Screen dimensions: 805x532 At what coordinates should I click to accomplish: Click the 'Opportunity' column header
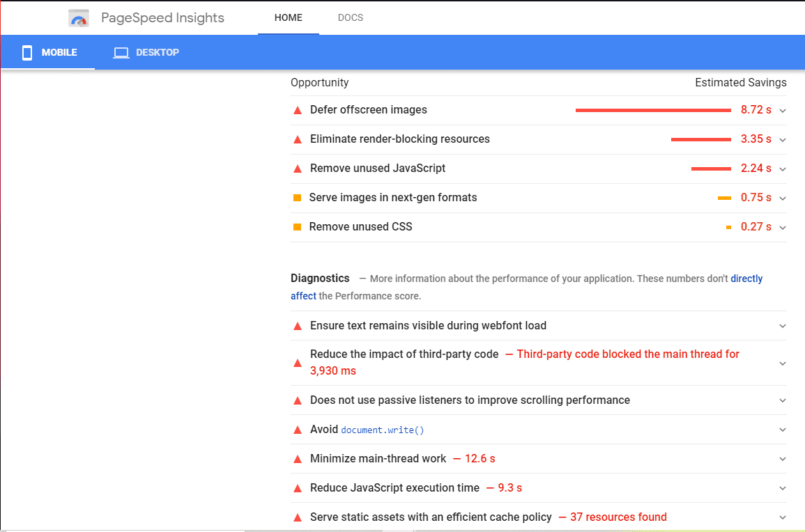tap(319, 83)
